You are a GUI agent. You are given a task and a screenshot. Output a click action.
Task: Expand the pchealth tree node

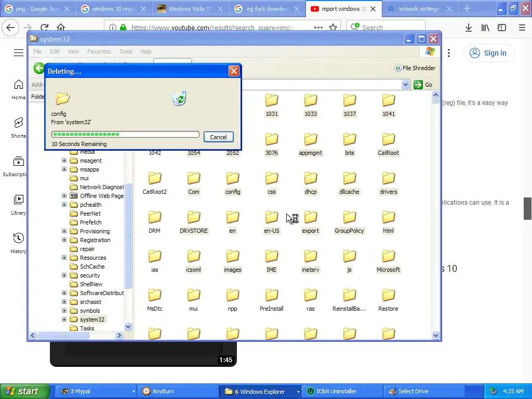point(64,204)
